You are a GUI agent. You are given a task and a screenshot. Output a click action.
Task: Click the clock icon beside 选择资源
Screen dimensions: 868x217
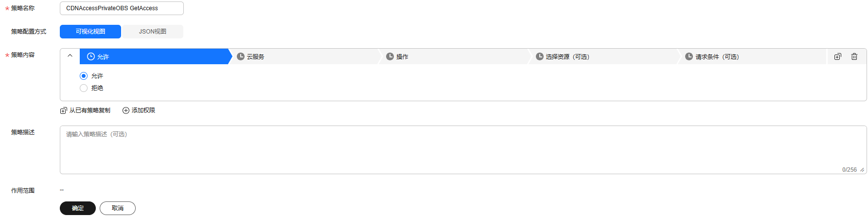coord(540,56)
